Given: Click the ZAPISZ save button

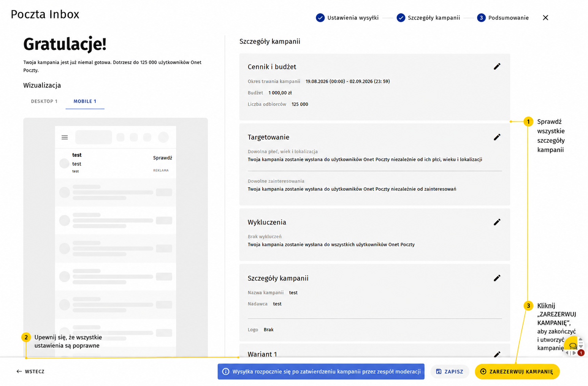Looking at the screenshot, I should pos(450,372).
